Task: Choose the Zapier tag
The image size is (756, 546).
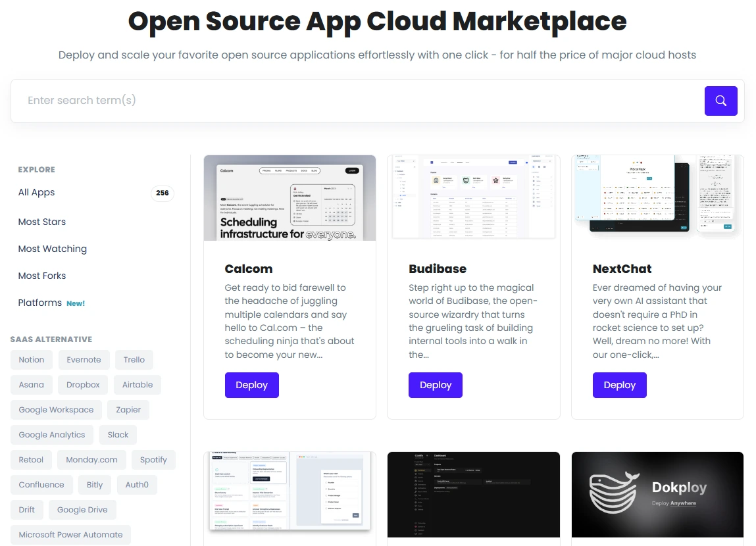Action: [x=128, y=410]
